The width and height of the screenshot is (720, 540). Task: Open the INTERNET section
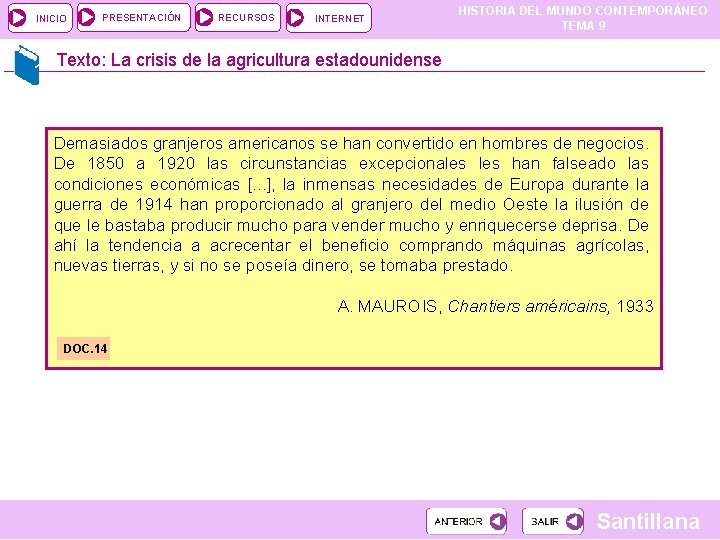coord(328,18)
